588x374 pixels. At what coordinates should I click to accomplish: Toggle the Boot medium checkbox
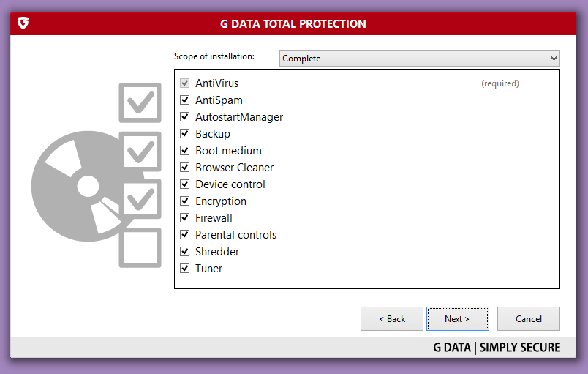[185, 151]
